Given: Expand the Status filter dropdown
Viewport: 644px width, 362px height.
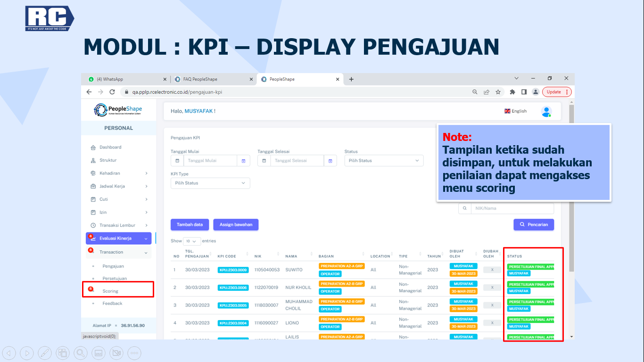Looking at the screenshot, I should pyautogui.click(x=384, y=161).
